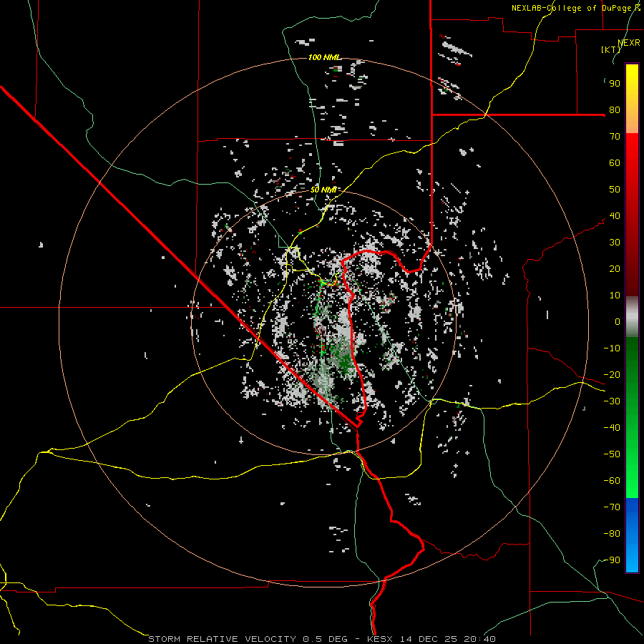This screenshot has width=644, height=644.
Task: Pick the blue segment of velocity color bar
Action: (632, 535)
